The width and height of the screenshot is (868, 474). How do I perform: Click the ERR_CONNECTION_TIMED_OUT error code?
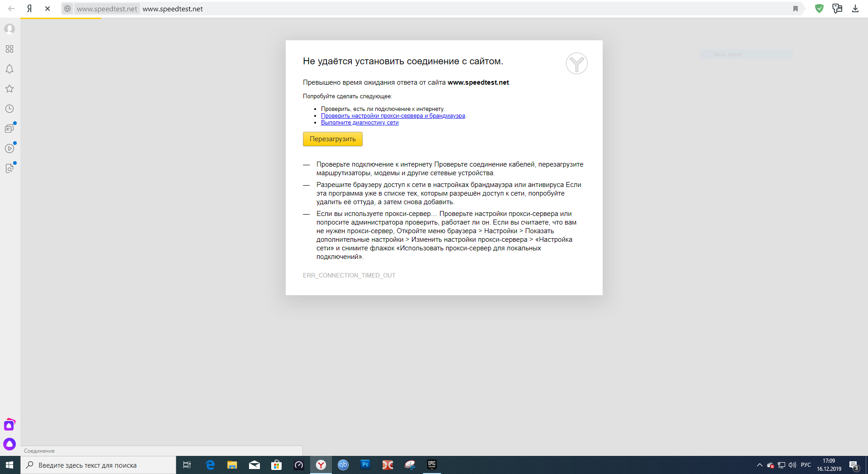[x=349, y=275]
